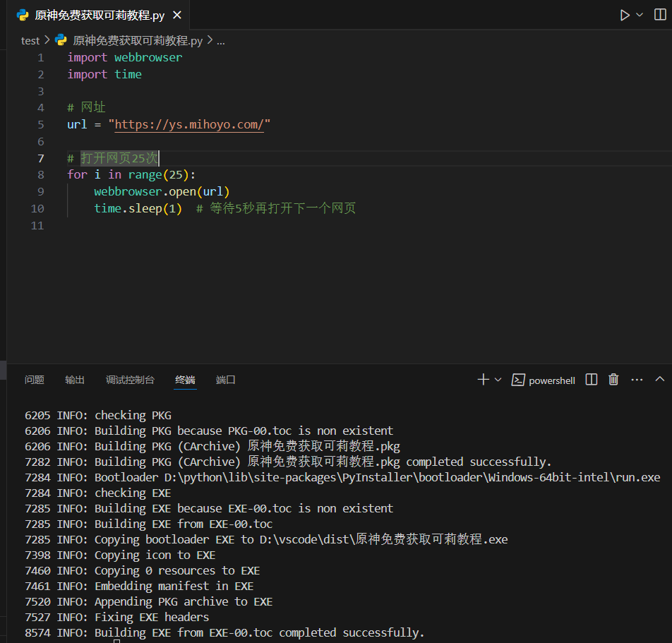Switch to the 调试控制台 panel tab
The height and width of the screenshot is (643, 672).
[130, 380]
